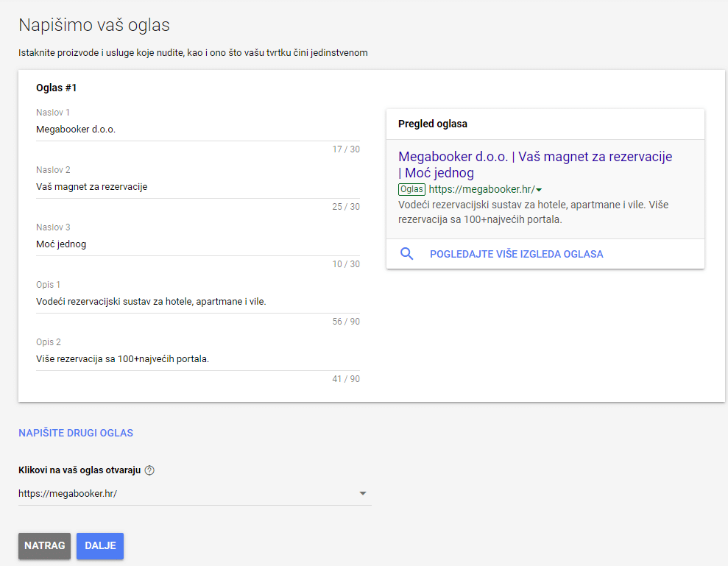Viewport: 728px width, 566px height.
Task: Click NAPIŠITE DRUGI OGLAS link
Action: click(76, 433)
